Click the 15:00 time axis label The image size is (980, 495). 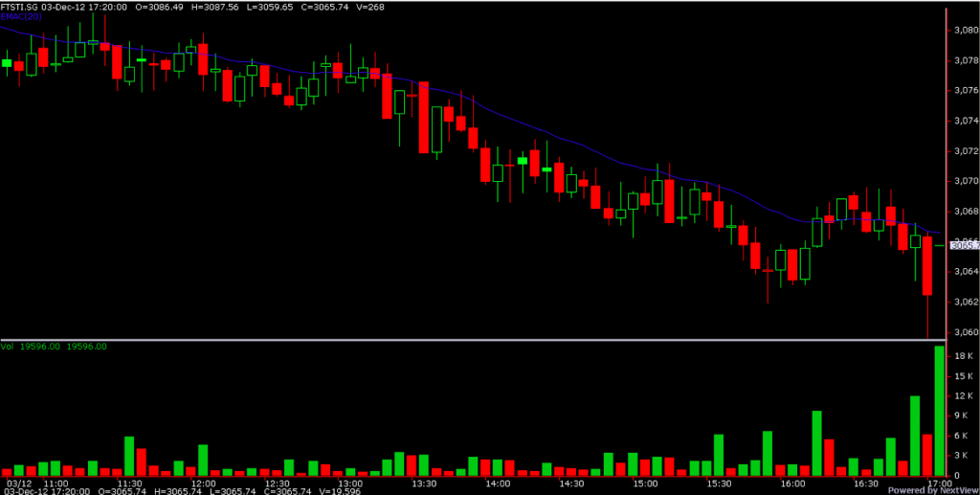coord(644,484)
